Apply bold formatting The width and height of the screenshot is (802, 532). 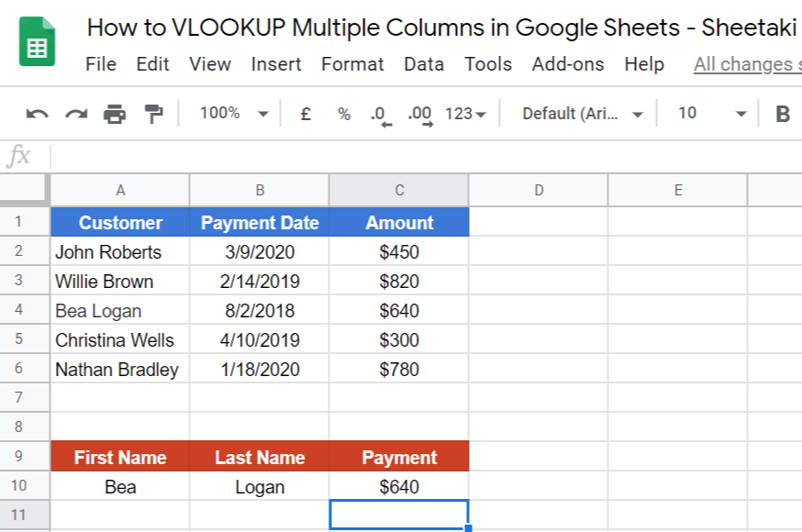click(x=782, y=113)
